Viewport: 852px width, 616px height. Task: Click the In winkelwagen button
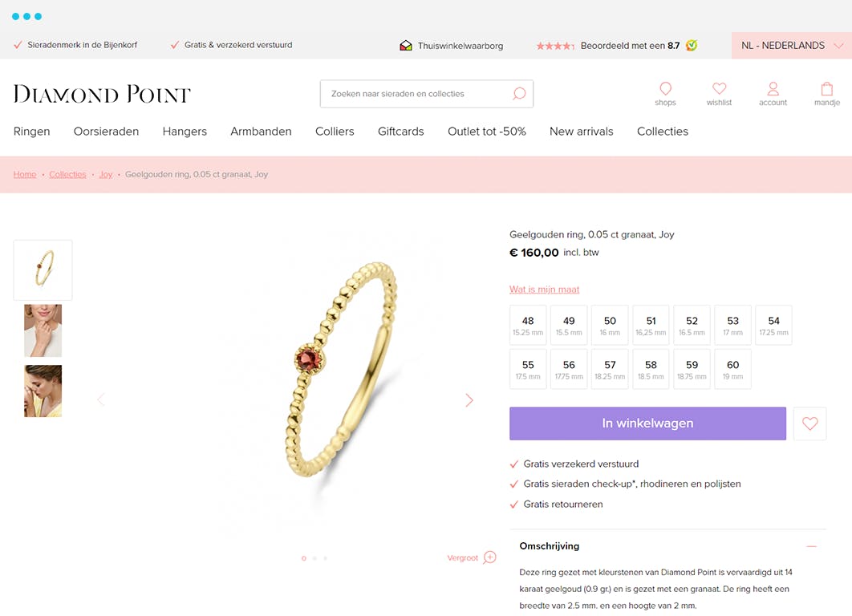tap(647, 423)
